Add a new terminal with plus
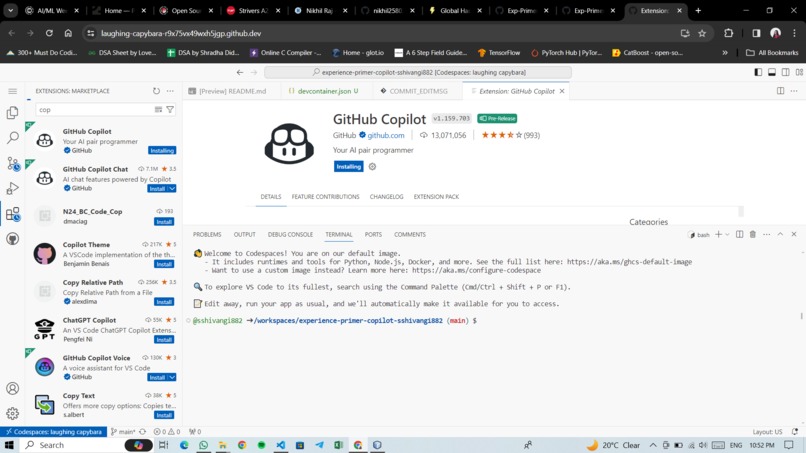Viewport: 806px width, 453px height. coord(718,234)
